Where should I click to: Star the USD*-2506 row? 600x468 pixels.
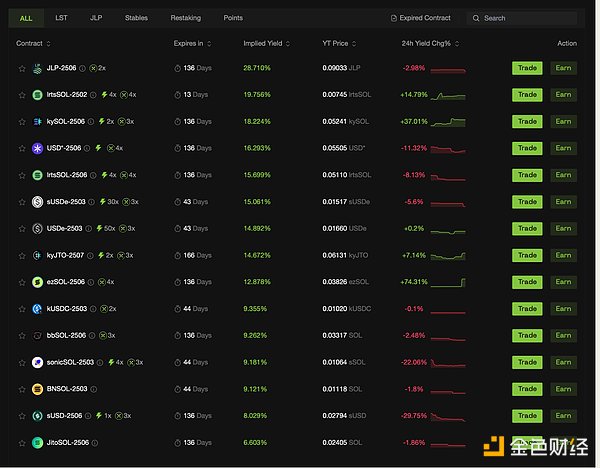coord(22,148)
